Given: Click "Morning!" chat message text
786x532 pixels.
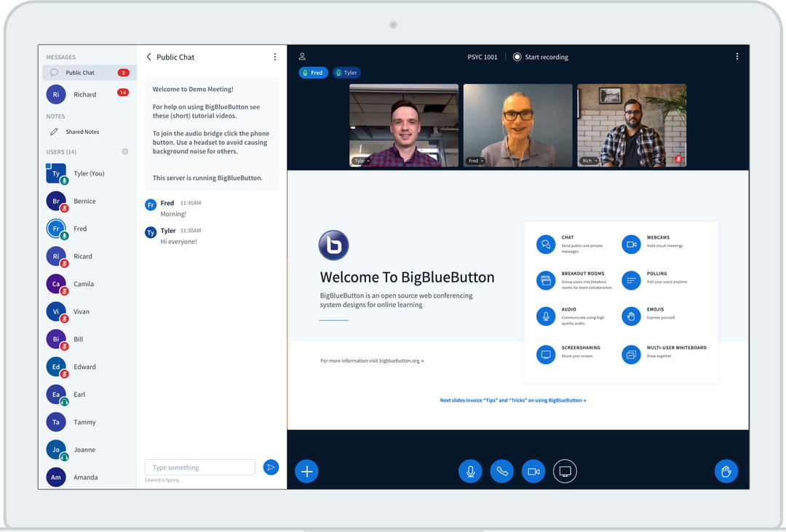Looking at the screenshot, I should coord(173,214).
